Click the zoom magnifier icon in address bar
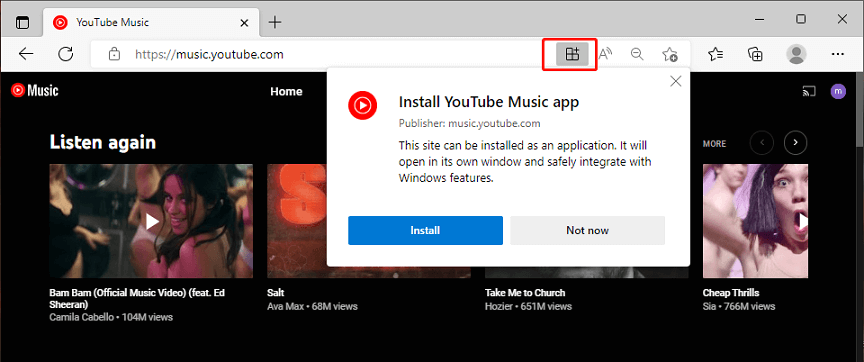The width and height of the screenshot is (864, 362). point(637,54)
